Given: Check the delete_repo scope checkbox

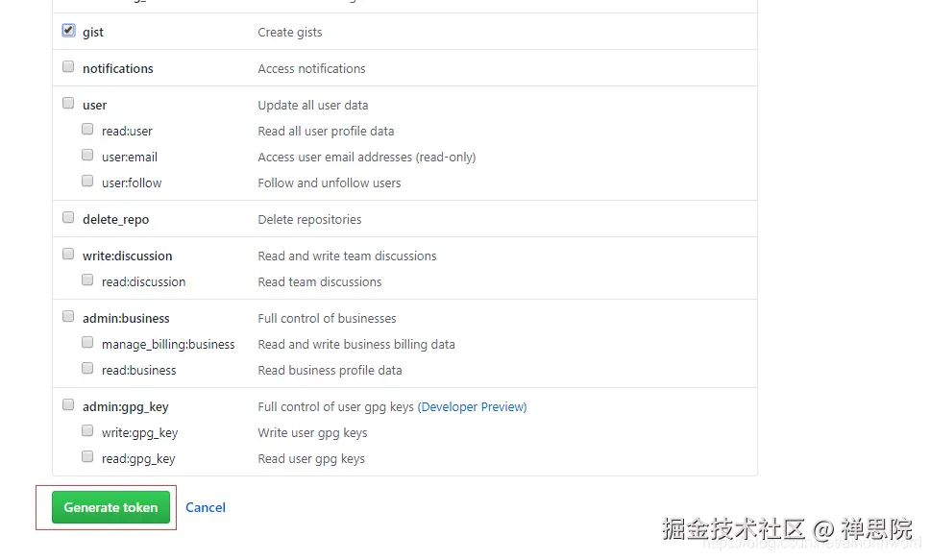Looking at the screenshot, I should [68, 218].
